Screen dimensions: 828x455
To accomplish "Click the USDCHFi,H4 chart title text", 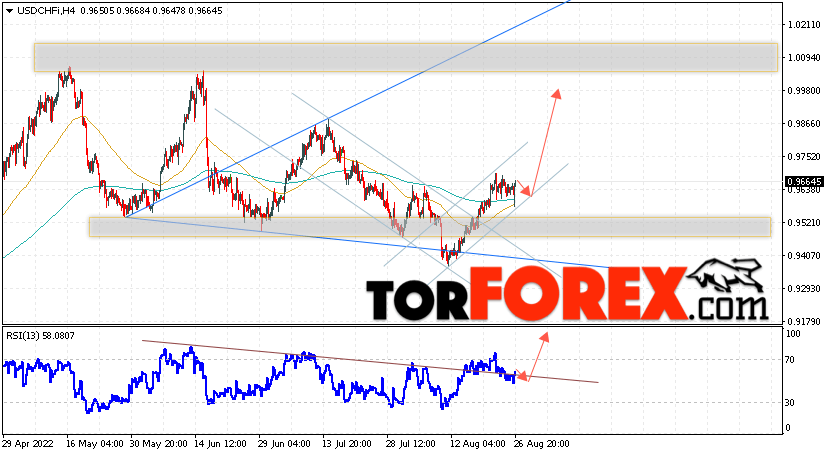I will tap(46, 11).
